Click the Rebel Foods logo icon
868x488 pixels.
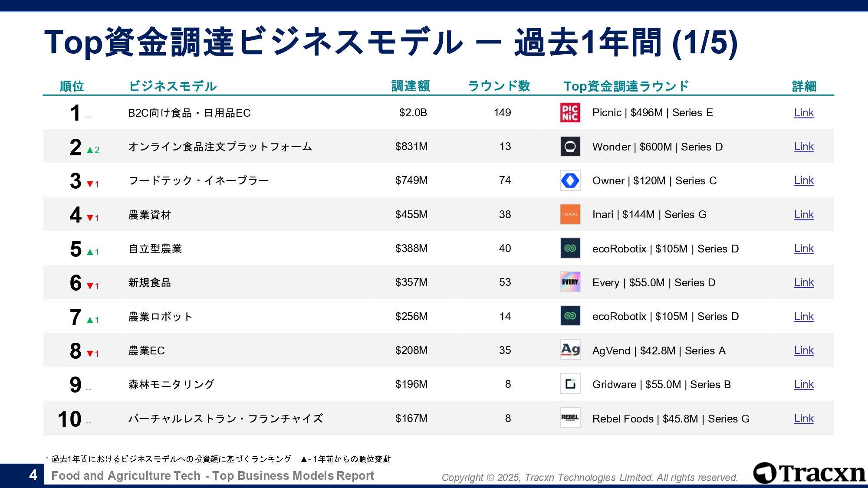coord(570,418)
